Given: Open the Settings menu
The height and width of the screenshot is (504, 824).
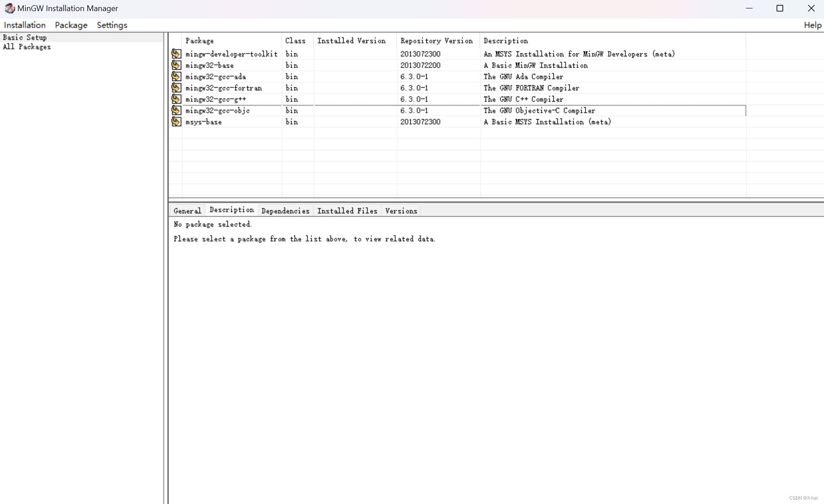Looking at the screenshot, I should pyautogui.click(x=112, y=25).
